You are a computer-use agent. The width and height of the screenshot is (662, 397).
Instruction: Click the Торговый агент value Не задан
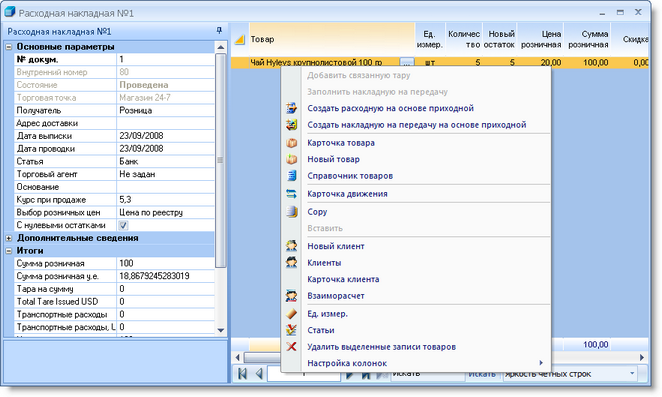(x=166, y=174)
